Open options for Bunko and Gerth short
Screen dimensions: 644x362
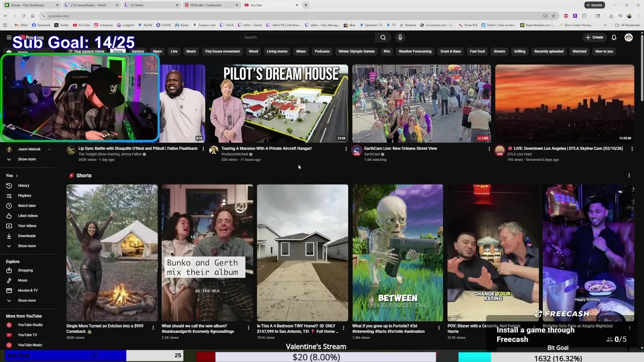(248, 328)
